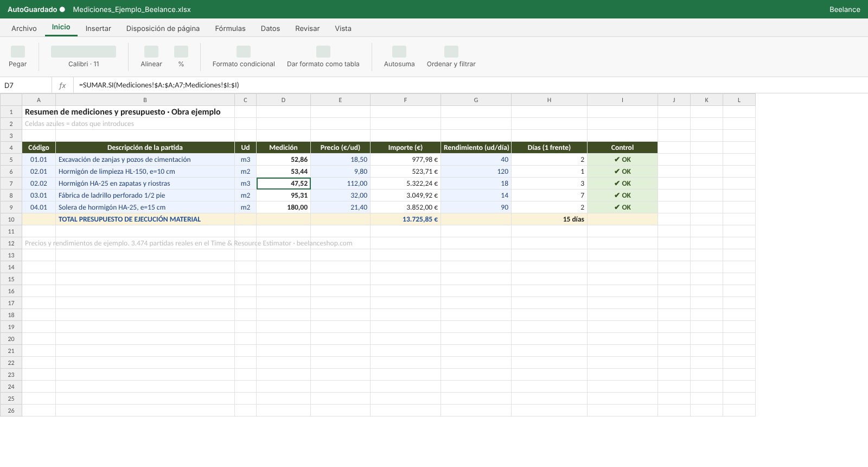The width and height of the screenshot is (868, 467).
Task: Click the fx insert function icon
Action: click(62, 85)
